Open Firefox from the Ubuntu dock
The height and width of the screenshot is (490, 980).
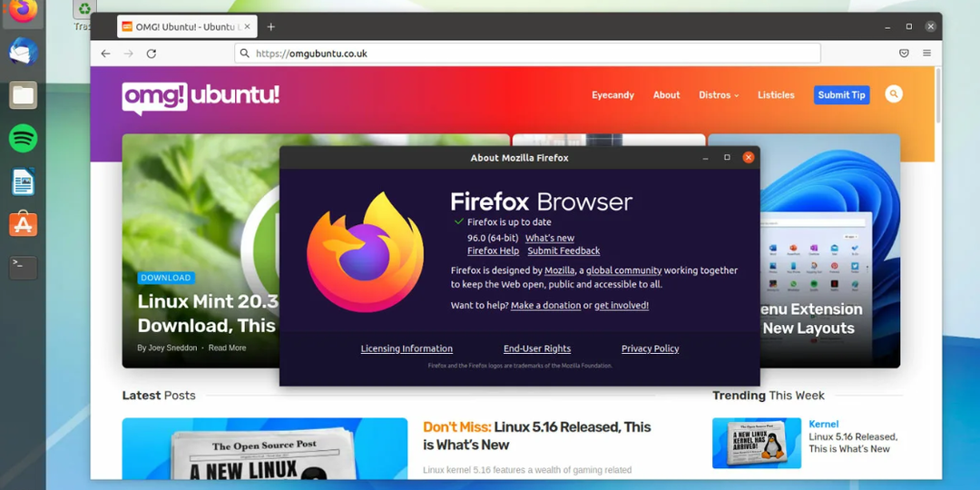[23, 11]
